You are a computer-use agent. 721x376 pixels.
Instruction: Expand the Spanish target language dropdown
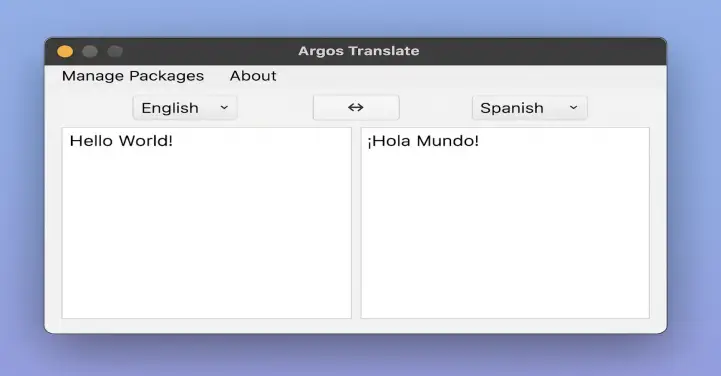pos(530,108)
